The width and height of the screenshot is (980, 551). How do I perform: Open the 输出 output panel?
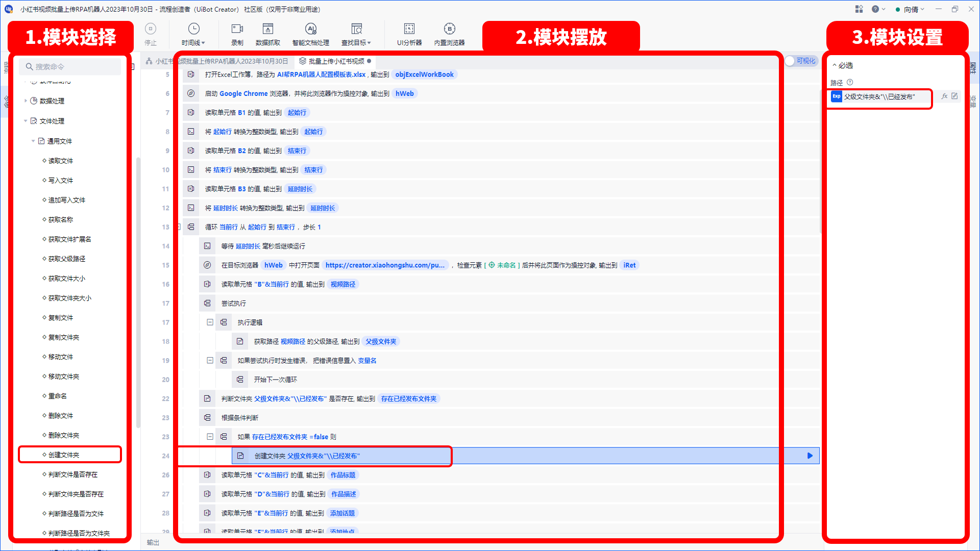click(153, 542)
